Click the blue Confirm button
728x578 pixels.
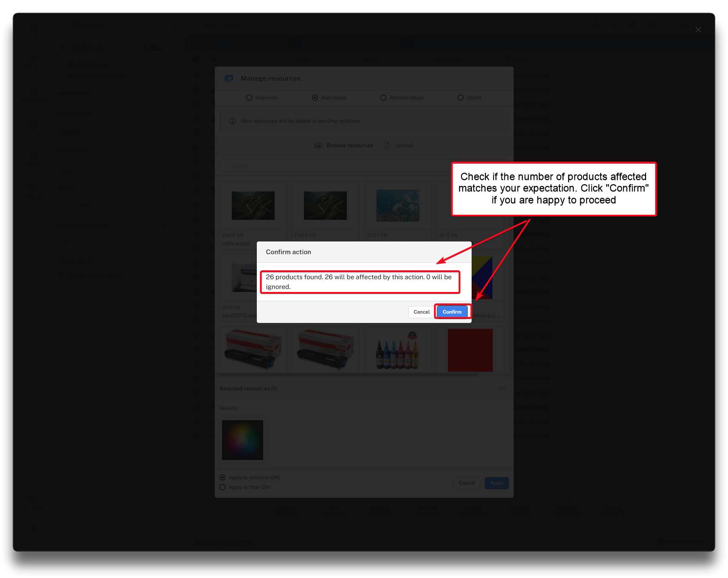pyautogui.click(x=452, y=312)
